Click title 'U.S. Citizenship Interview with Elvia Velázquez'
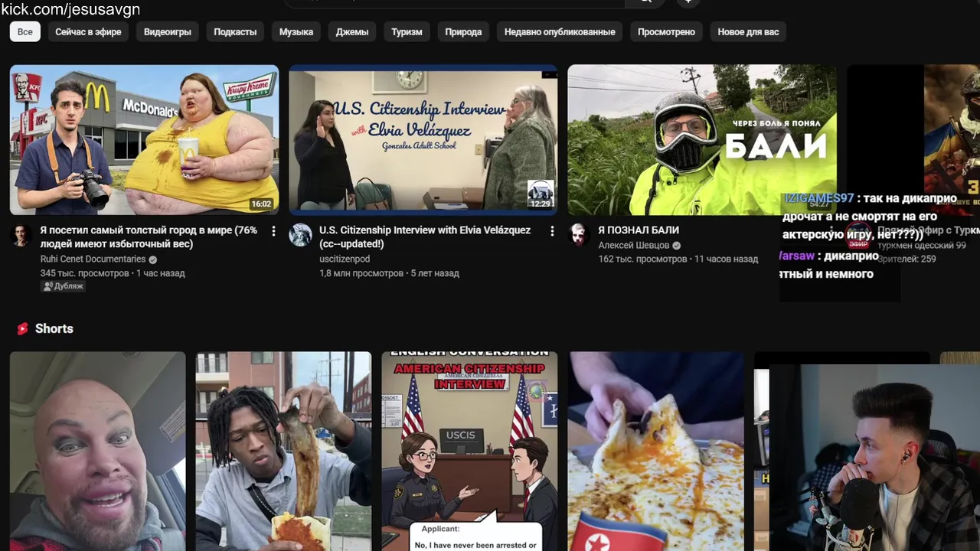The height and width of the screenshot is (551, 980). click(x=425, y=236)
